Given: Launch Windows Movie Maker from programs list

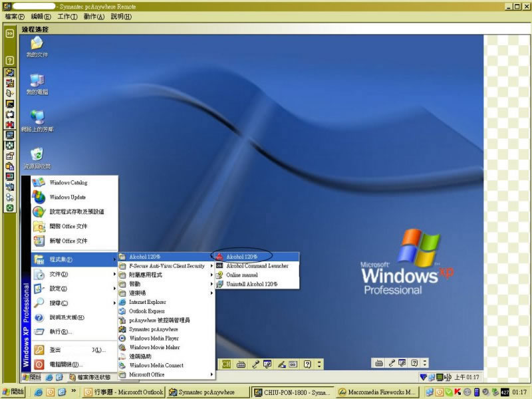Looking at the screenshot, I should (166, 347).
